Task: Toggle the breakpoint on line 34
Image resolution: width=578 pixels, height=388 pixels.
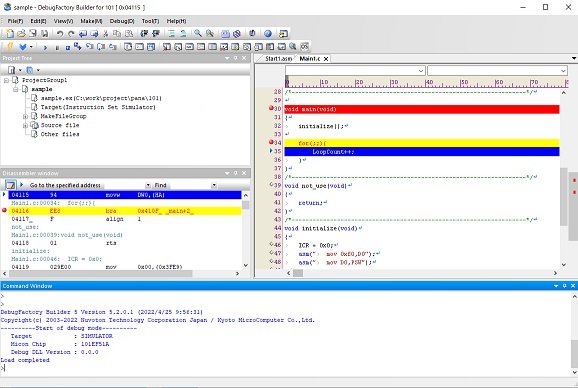Action: 271,142
